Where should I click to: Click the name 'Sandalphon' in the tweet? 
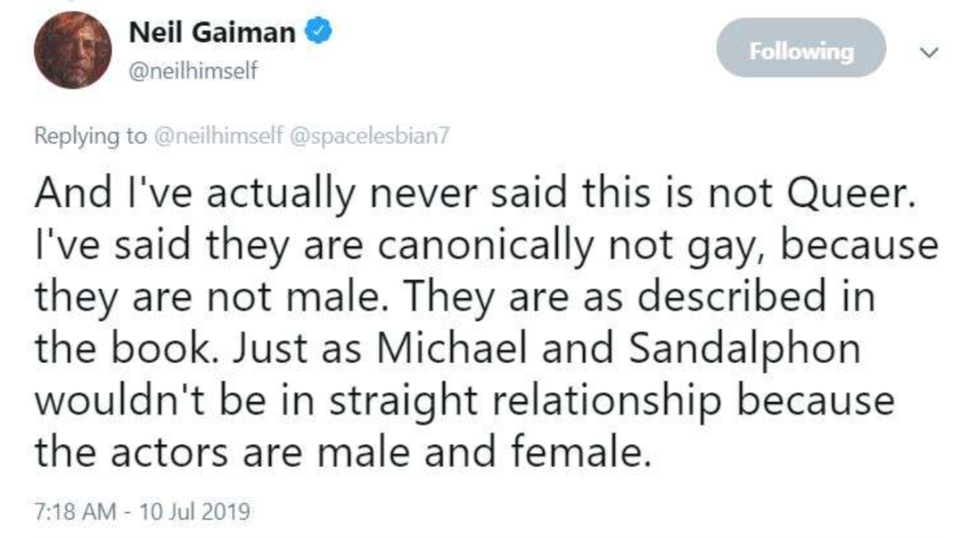coord(744,349)
